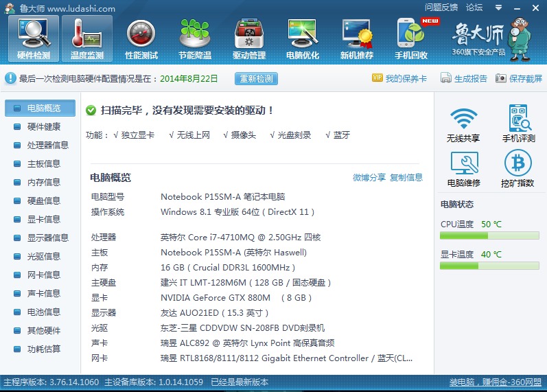Click the 建兴 IT LMT-128M6M disk text

pos(246,282)
